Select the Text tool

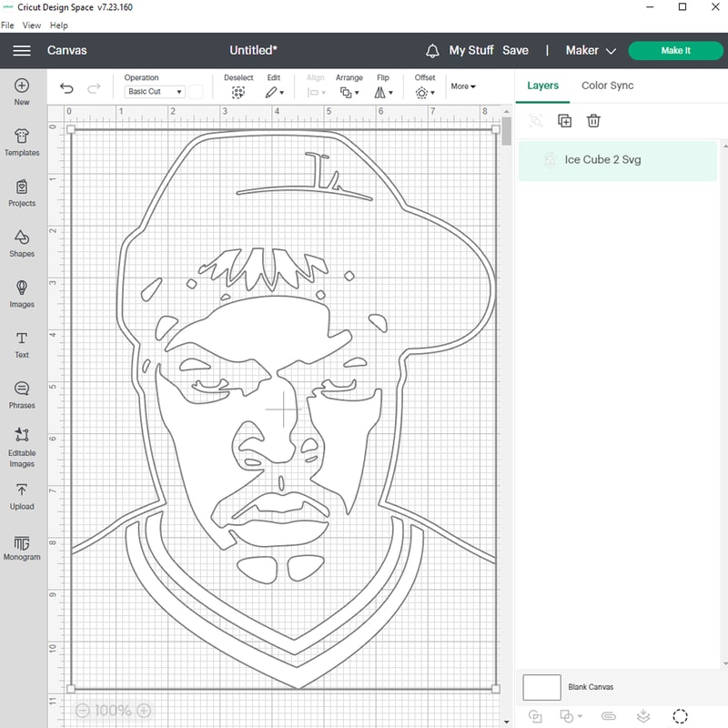[x=22, y=344]
